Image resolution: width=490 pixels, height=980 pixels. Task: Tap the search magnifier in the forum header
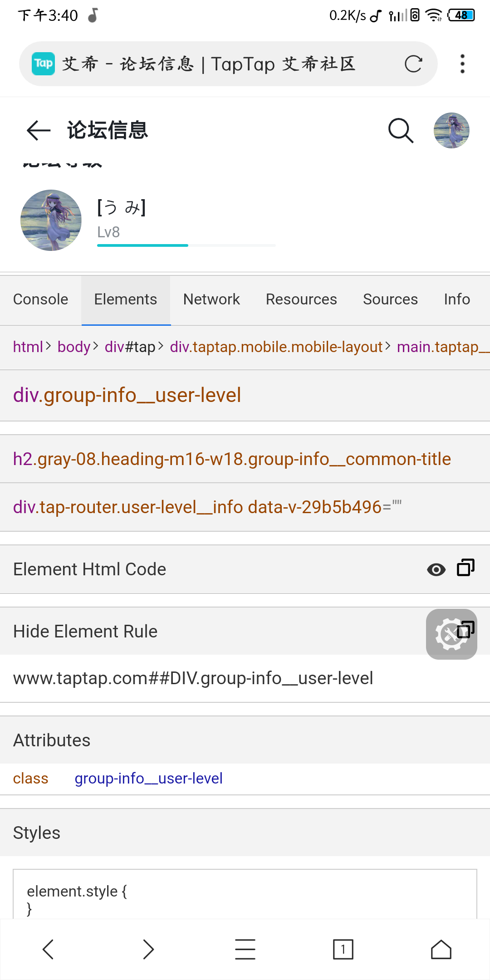401,131
